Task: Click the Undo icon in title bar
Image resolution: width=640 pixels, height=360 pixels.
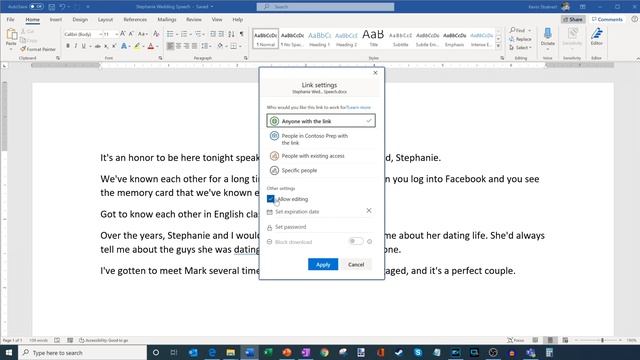Action: tap(62, 7)
